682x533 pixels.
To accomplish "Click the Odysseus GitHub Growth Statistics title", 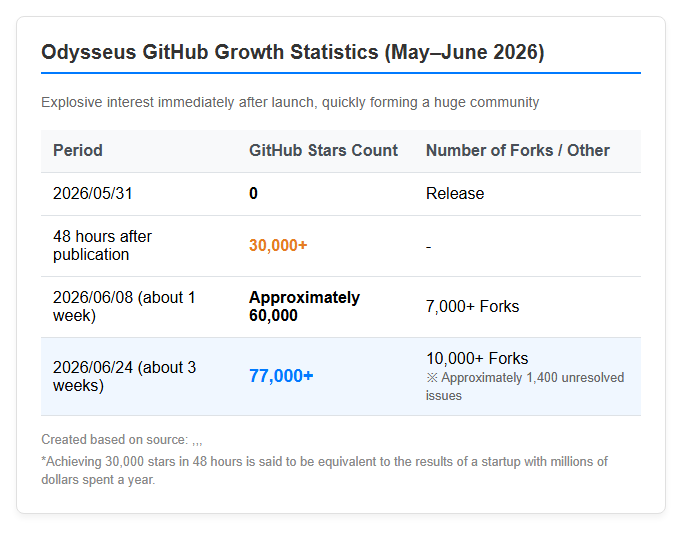I will [293, 52].
